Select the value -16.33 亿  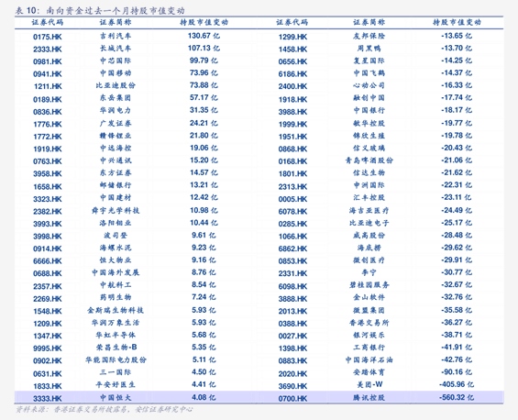457,85
